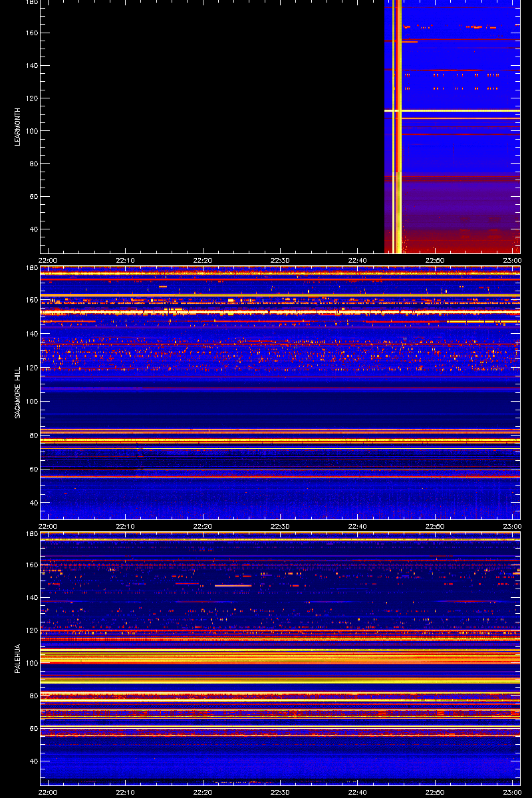532x798 pixels.
Task: Click the 22:00 label under the Sagamore Hill panel
Action: 48,526
